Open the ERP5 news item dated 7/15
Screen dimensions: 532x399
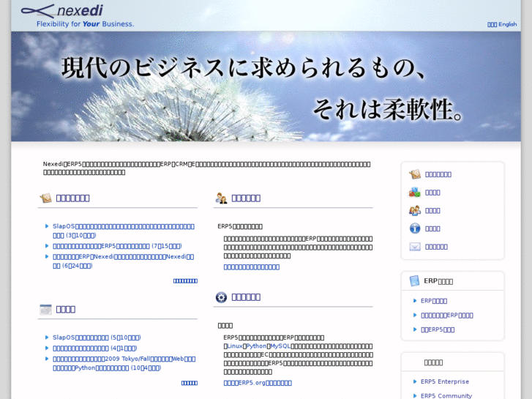117,246
